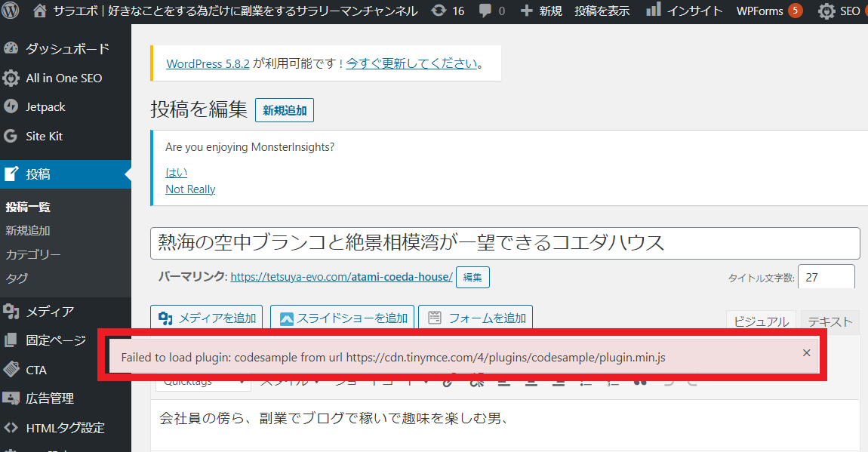868x452 pixels.
Task: Open WPForms admin bar item with badge 5
Action: pos(769,11)
